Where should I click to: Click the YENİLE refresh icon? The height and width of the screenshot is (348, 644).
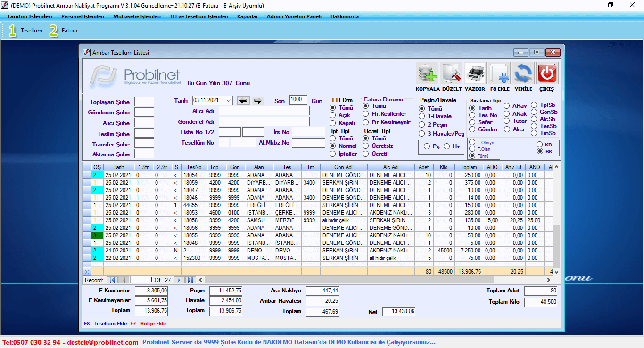pos(523,73)
